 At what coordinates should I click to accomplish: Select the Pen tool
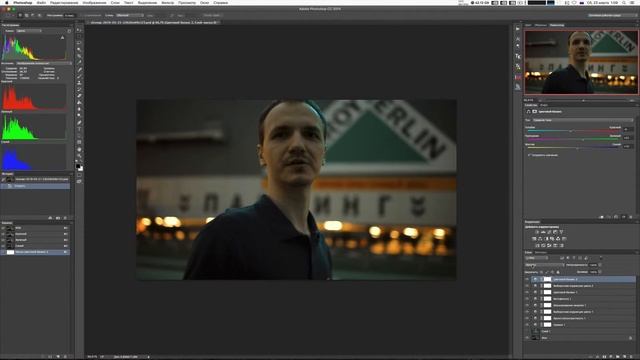(79, 122)
